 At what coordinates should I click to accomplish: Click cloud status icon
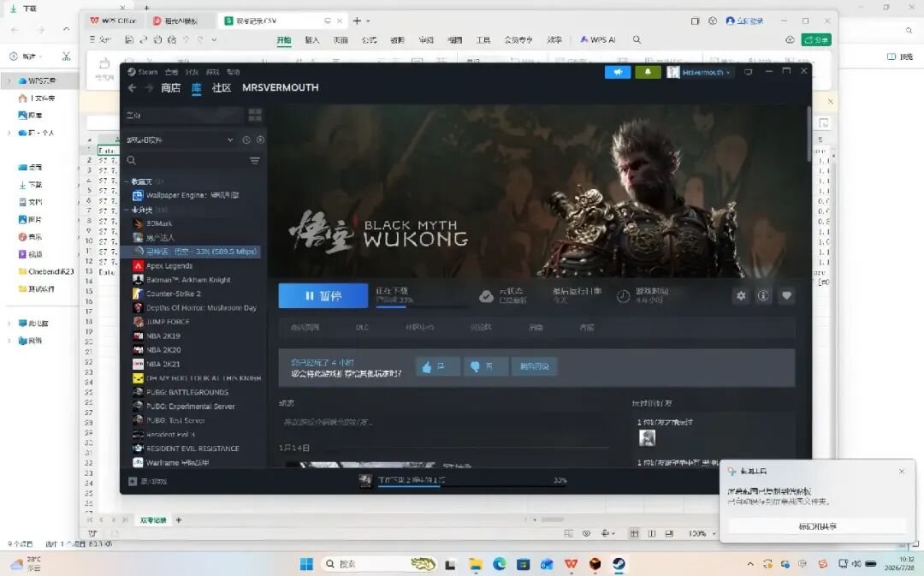click(486, 296)
